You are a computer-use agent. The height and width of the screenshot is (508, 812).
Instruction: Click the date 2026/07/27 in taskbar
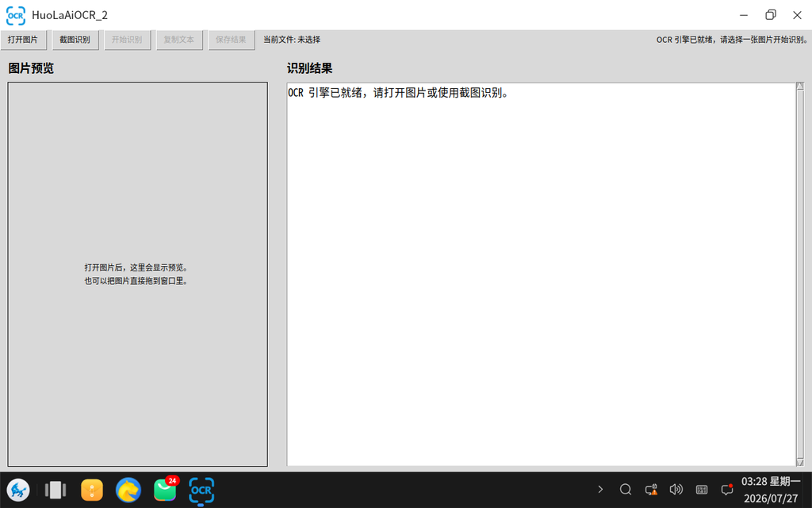pos(771,498)
